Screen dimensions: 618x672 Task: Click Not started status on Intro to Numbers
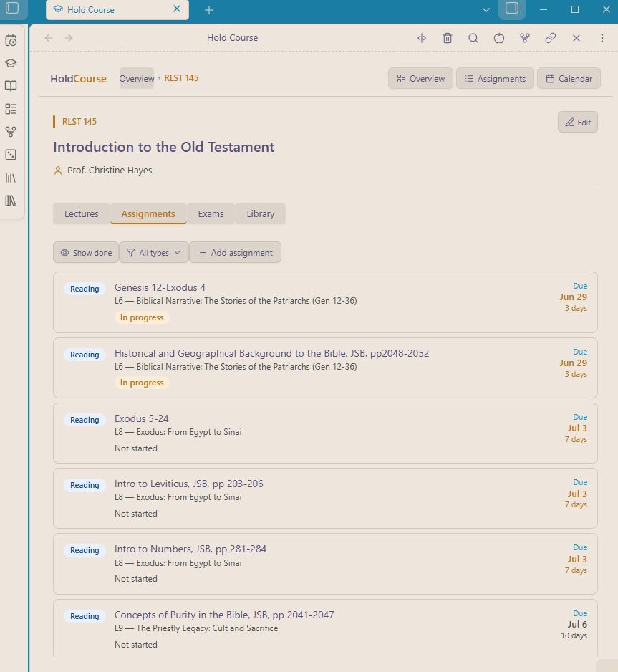coord(136,579)
